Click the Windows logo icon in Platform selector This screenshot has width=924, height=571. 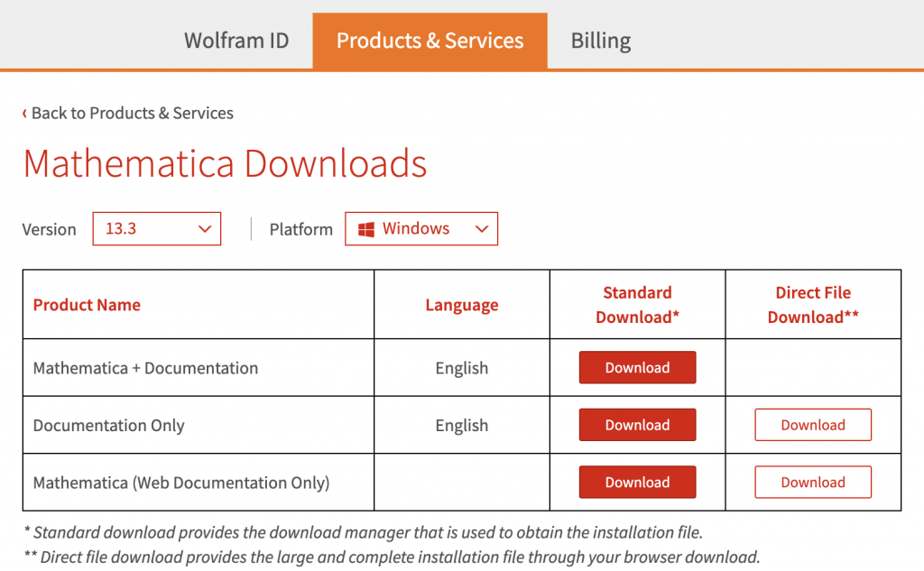[x=365, y=228]
